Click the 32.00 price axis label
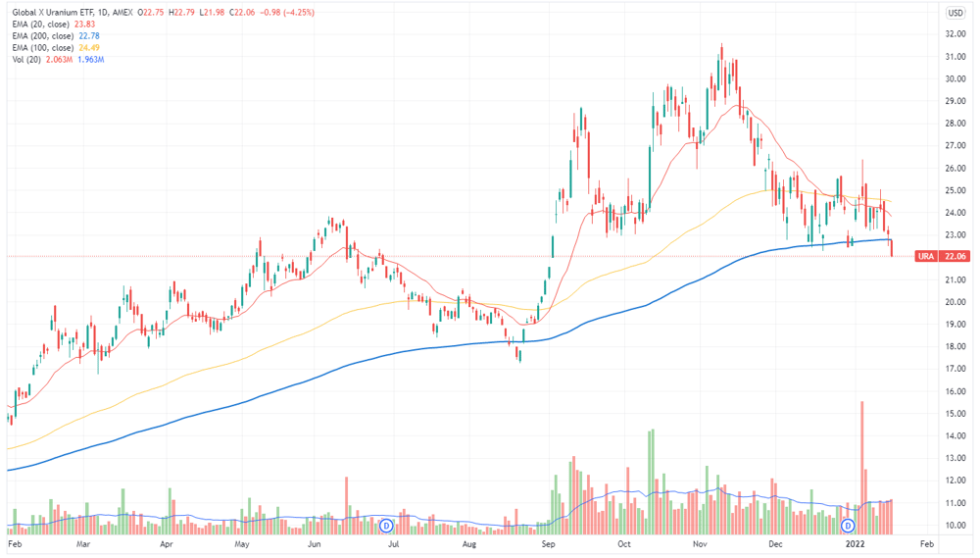 pyautogui.click(x=955, y=34)
